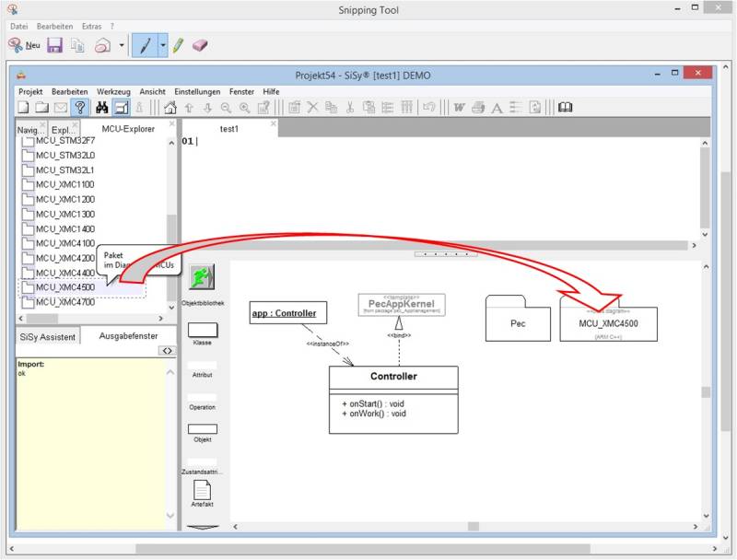Screen dimensions: 737x560
Task: Open Einstellungen menu in SiSy
Action: pyautogui.click(x=197, y=91)
